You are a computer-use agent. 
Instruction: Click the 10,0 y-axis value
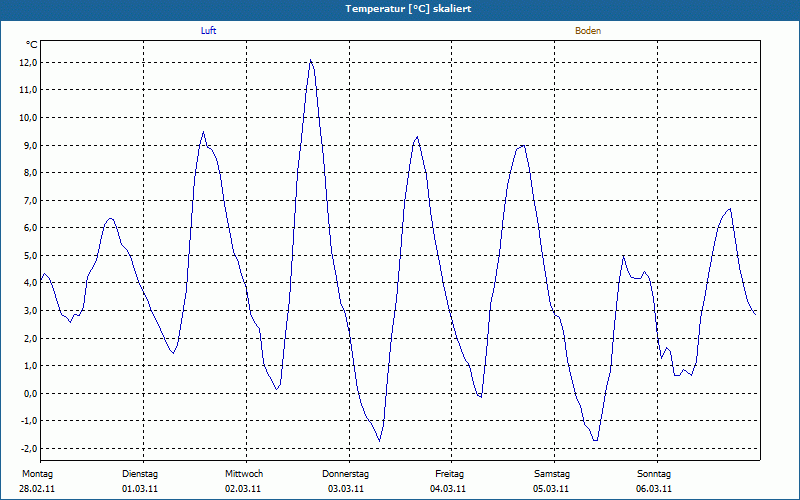(x=28, y=117)
